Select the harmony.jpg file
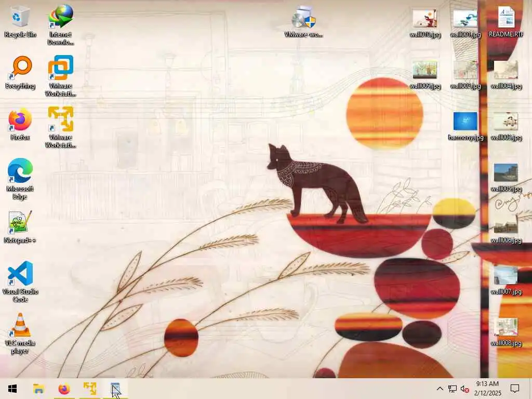 coord(465,127)
